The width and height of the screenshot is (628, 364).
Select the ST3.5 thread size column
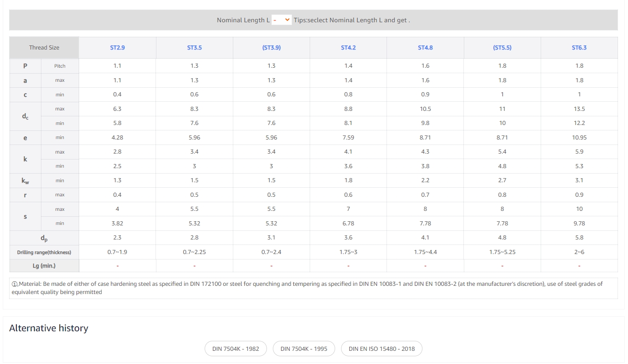pos(194,48)
